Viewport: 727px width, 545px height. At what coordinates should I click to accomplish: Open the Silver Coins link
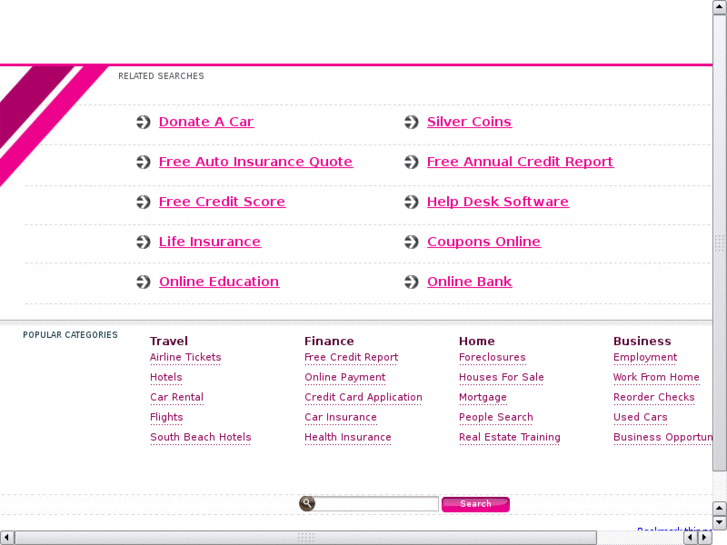(x=469, y=122)
